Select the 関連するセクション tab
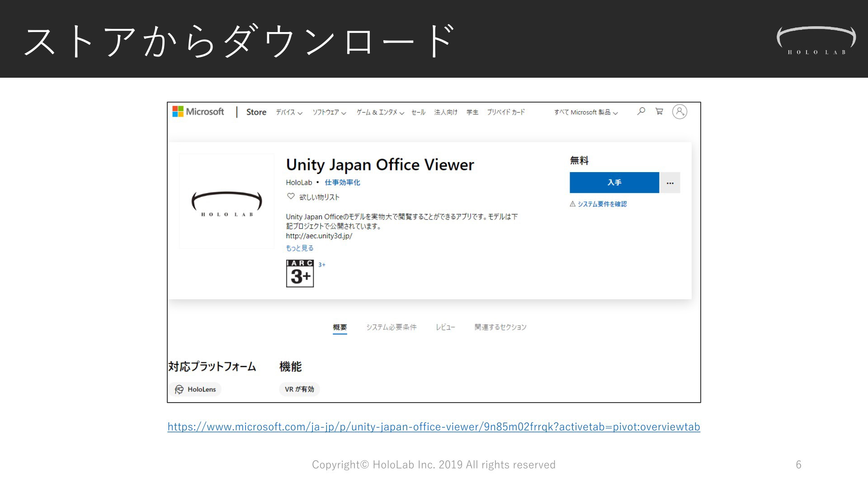Viewport: 868px width, 488px height. [500, 327]
